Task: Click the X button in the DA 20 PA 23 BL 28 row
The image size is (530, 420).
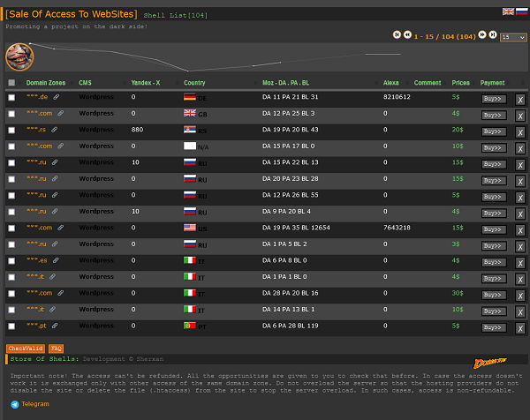Action: point(520,181)
